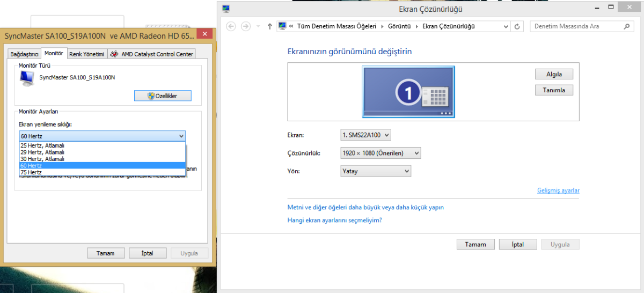
Task: Open the Yön dropdown set to Yatay
Action: (x=376, y=171)
